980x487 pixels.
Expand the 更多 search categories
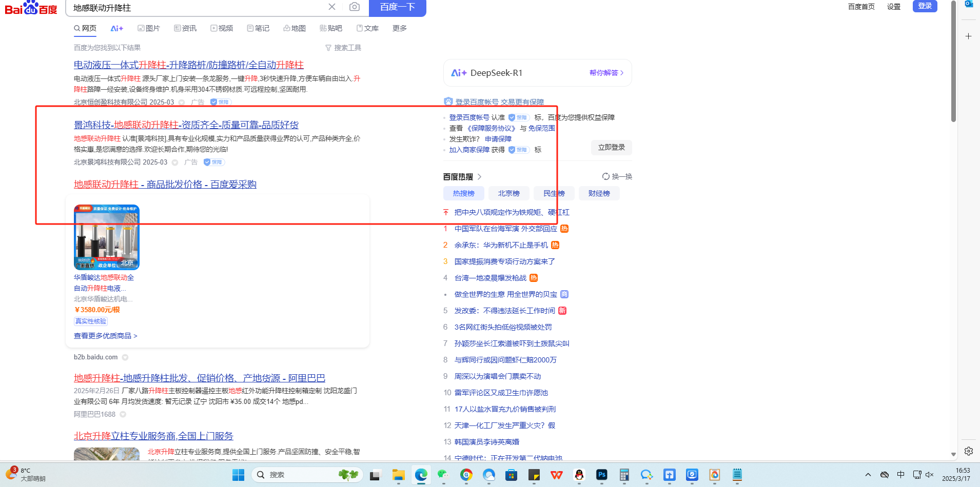click(399, 29)
